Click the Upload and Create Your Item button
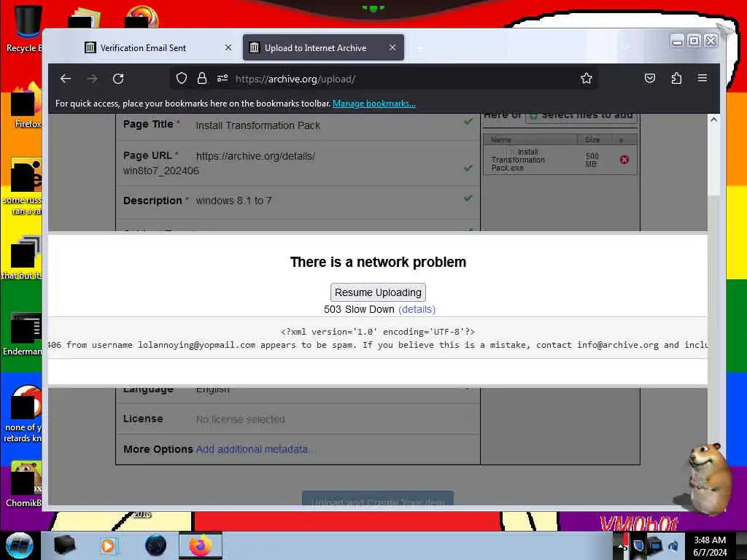Image resolution: width=747 pixels, height=560 pixels. point(378,499)
